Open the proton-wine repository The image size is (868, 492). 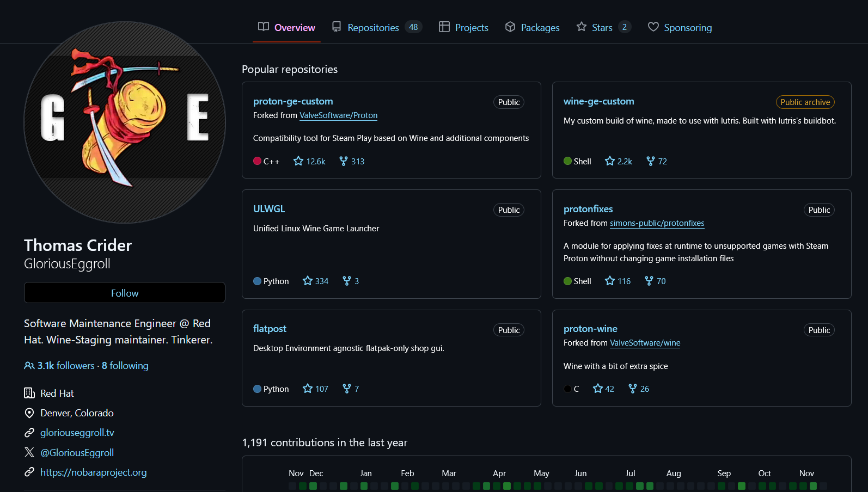[590, 329]
